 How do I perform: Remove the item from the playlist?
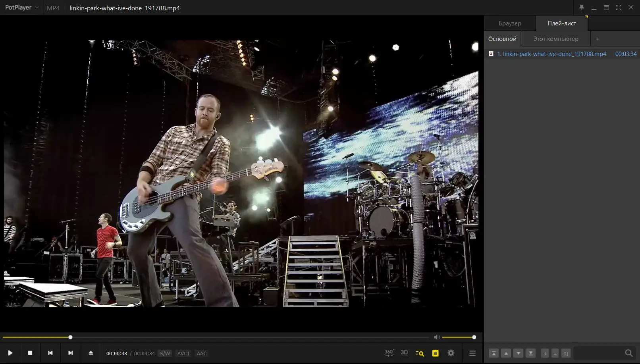(x=555, y=353)
